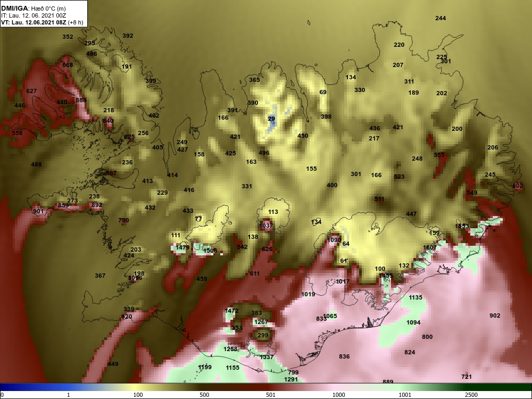The height and width of the screenshot is (399, 532).
Task: Click the map value "558"
Action: coord(17,133)
